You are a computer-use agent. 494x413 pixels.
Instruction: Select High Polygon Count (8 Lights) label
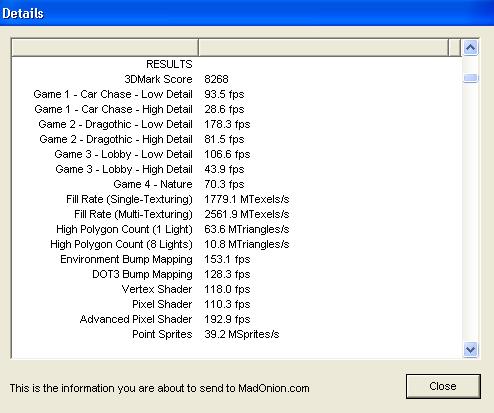(121, 244)
